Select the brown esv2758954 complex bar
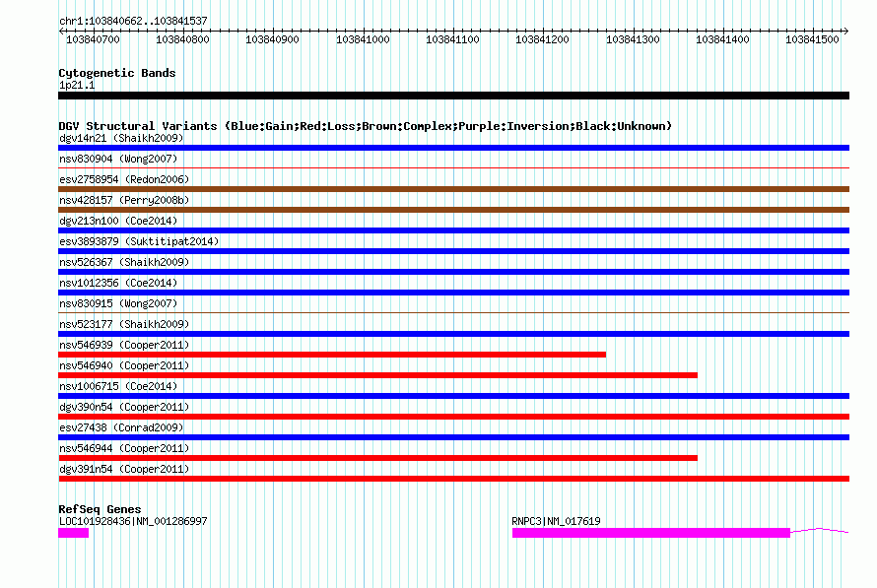The image size is (877, 588). click(x=453, y=189)
